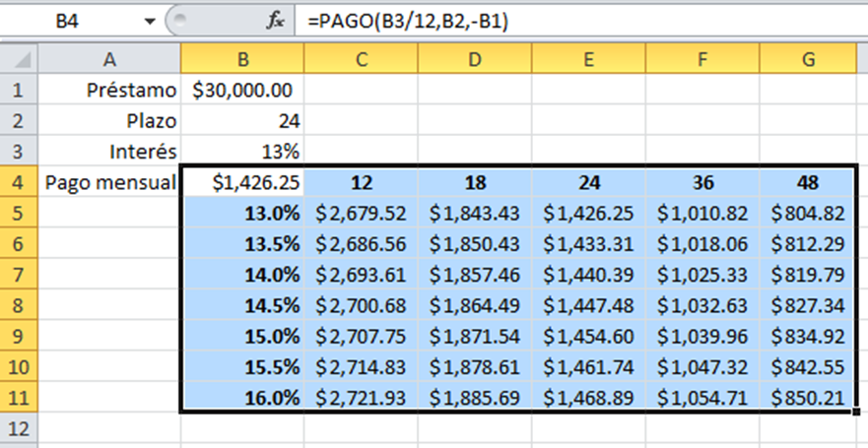Click cell B1 with $30,000.00
This screenshot has height=448, width=868.
242,90
